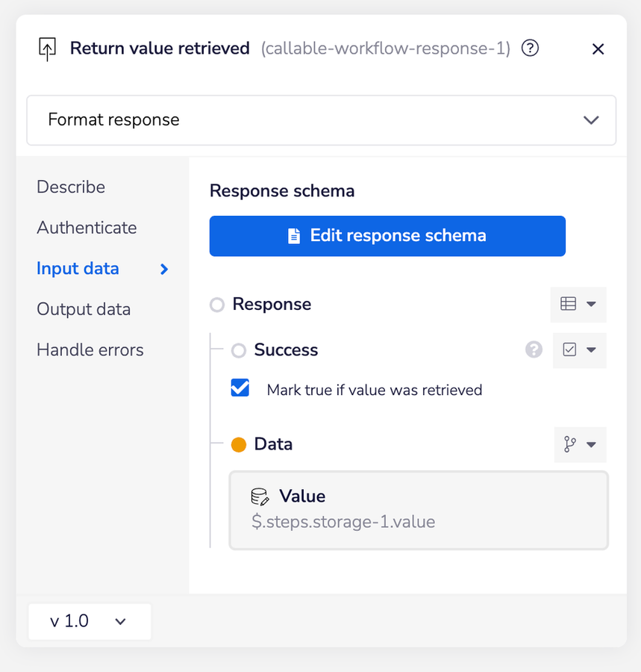Click the help icon beside callable-workflow-response-1
Screen dimensions: 641x672
[x=530, y=48]
